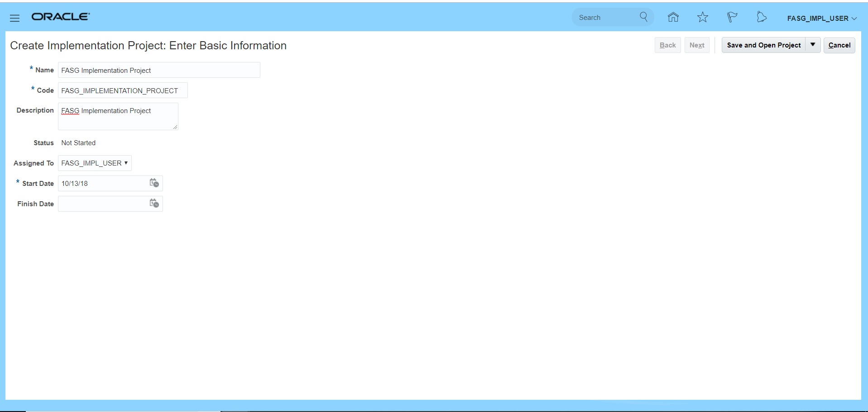
Task: Cancel the implementation project creation
Action: (839, 45)
